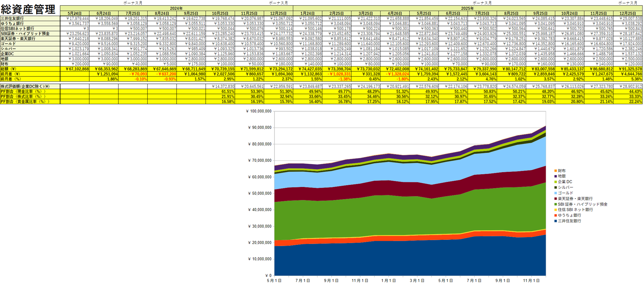The height and width of the screenshot is (287, 644).
Task: Click the SBI証券・ハイブリッド預金 legend label
Action: (582, 204)
